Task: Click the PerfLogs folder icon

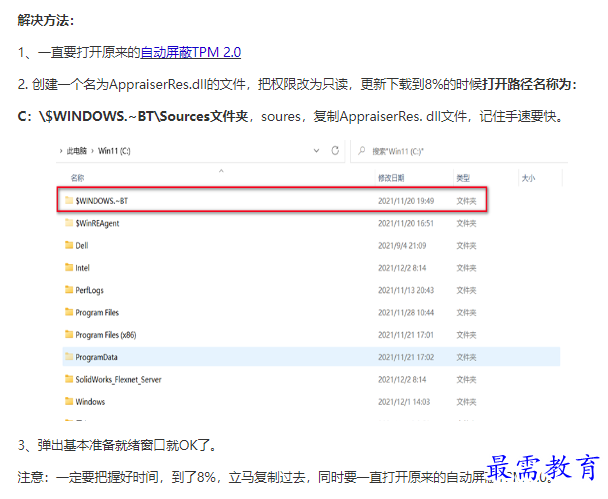Action: pos(69,290)
